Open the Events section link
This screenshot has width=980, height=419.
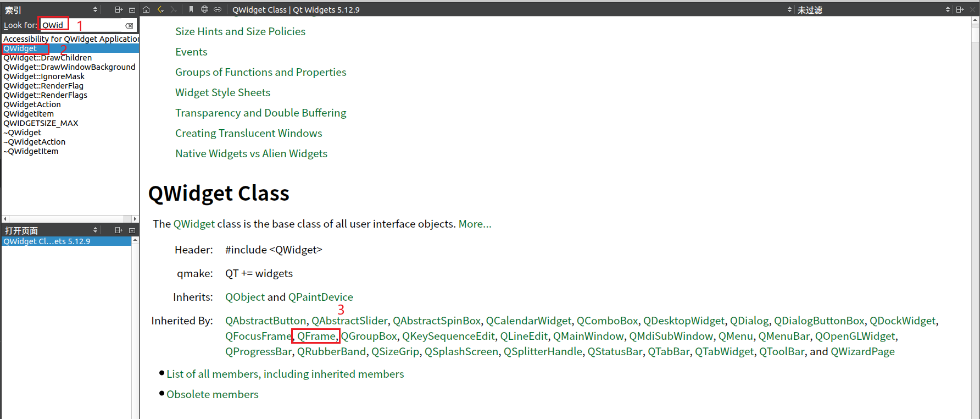191,52
